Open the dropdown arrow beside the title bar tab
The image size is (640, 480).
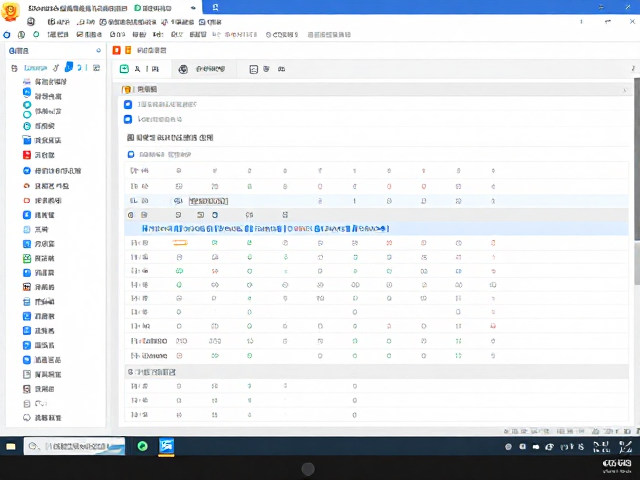193,8
